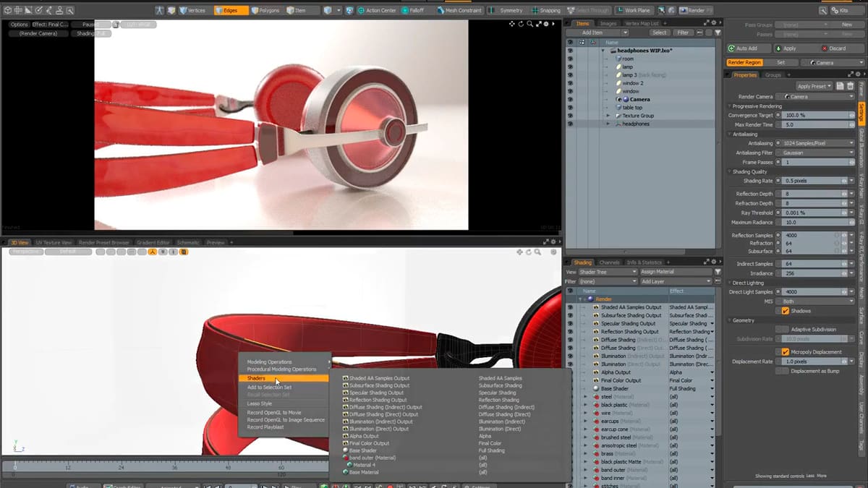The height and width of the screenshot is (488, 868).
Task: Toggle visibility of Specular Shading Output layer
Action: point(570,323)
